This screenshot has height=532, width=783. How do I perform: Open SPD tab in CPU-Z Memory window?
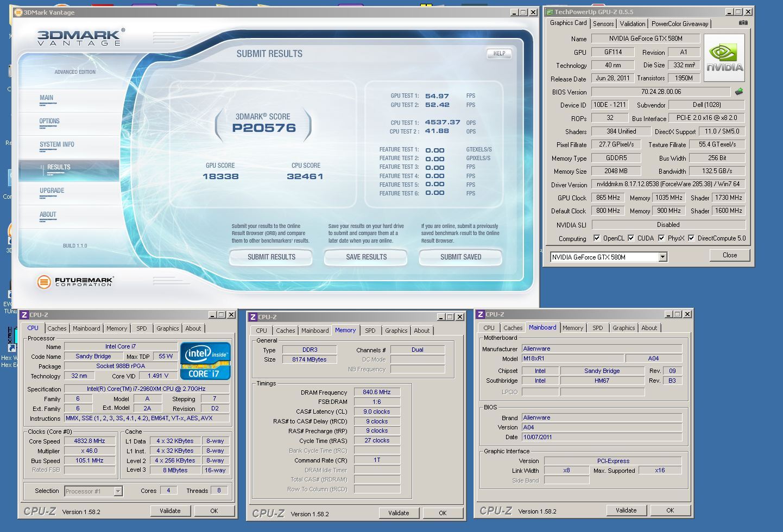click(x=370, y=331)
